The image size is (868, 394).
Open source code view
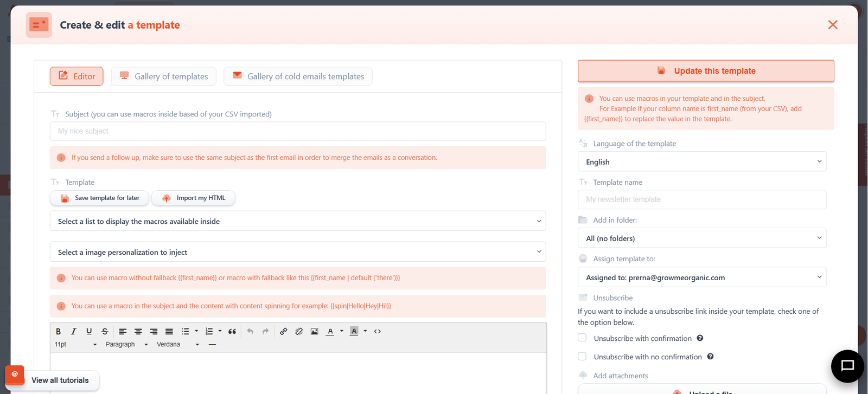tap(378, 331)
